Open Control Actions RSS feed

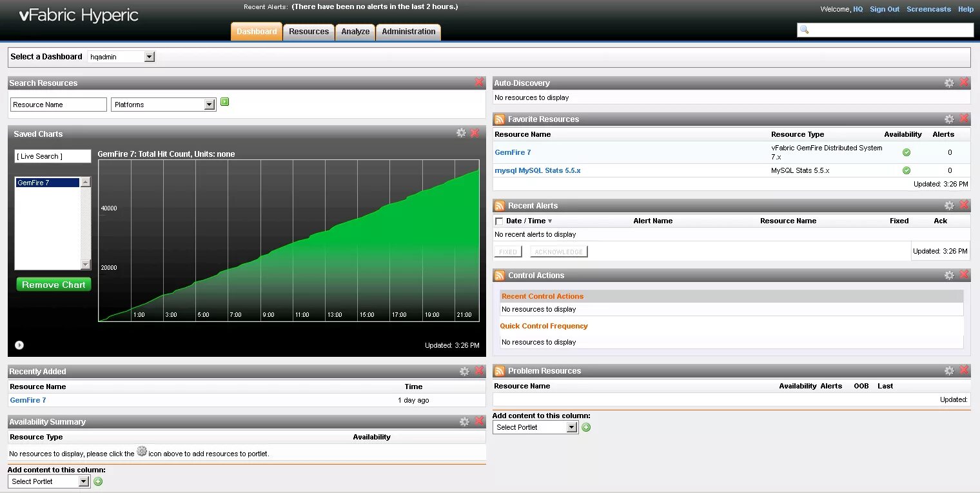coord(499,276)
